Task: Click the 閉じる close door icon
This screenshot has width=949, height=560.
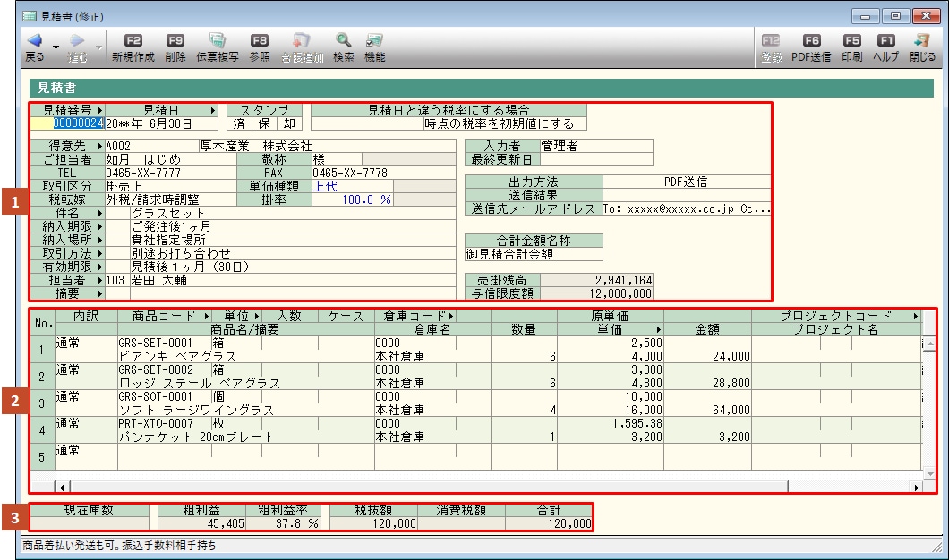Action: [921, 41]
